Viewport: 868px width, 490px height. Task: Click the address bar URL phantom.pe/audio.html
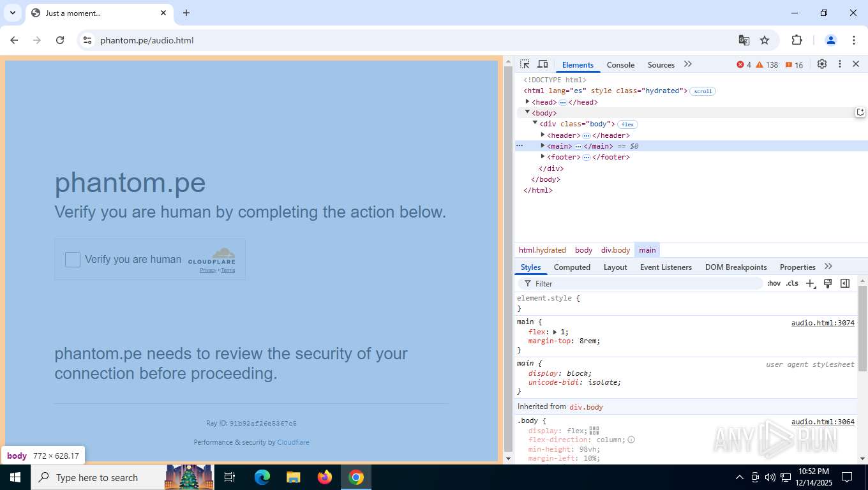tap(147, 40)
